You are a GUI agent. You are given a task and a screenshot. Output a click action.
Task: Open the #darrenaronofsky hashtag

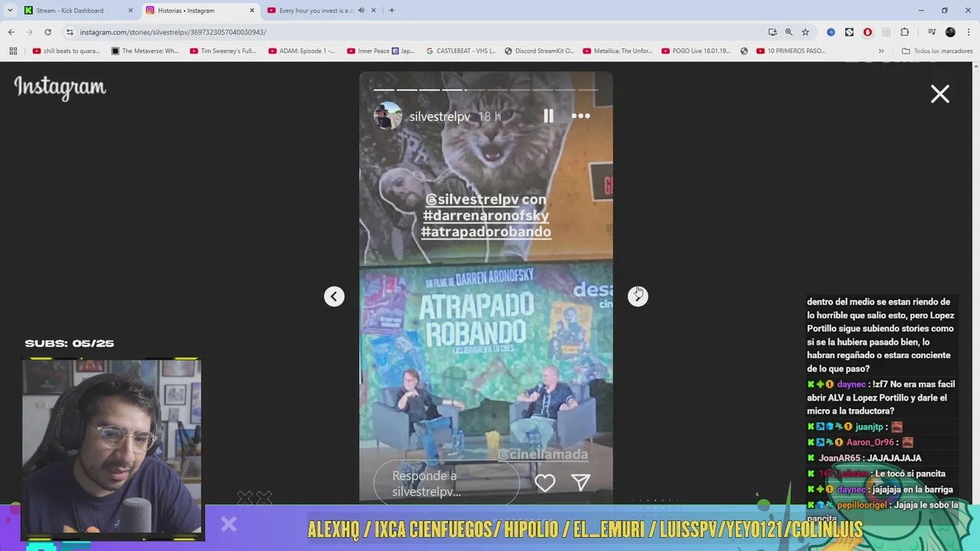pyautogui.click(x=485, y=215)
